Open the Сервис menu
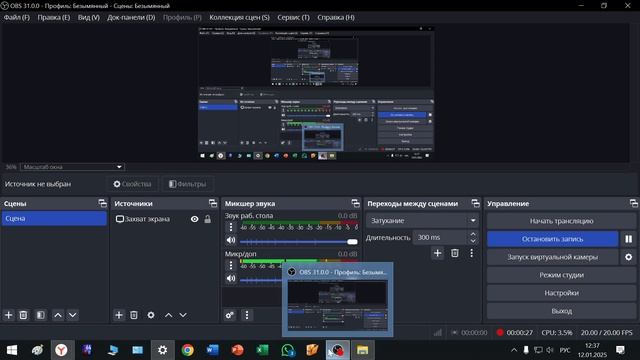Screen dimensions: 640x360 293,18
